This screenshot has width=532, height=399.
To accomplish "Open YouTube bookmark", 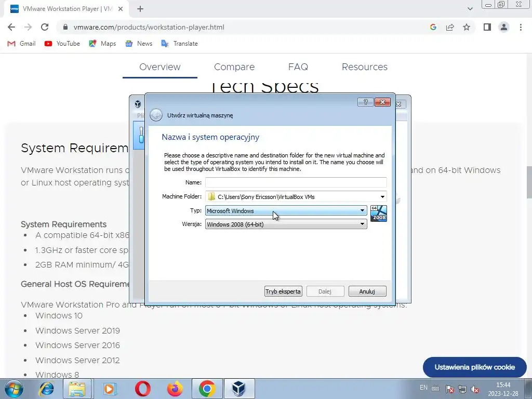I will (62, 44).
